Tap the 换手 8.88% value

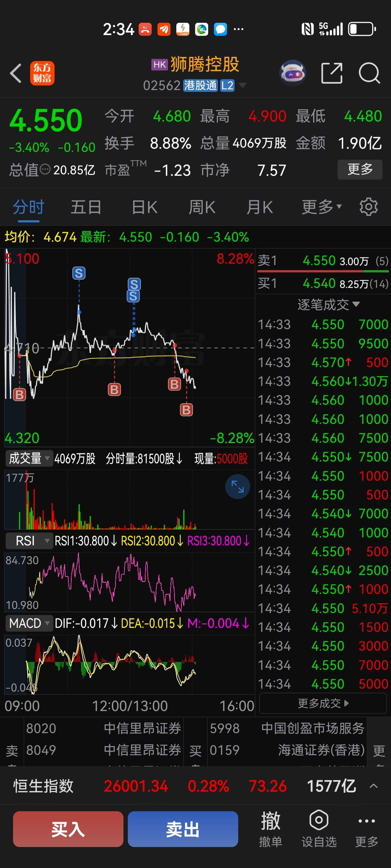(x=171, y=143)
